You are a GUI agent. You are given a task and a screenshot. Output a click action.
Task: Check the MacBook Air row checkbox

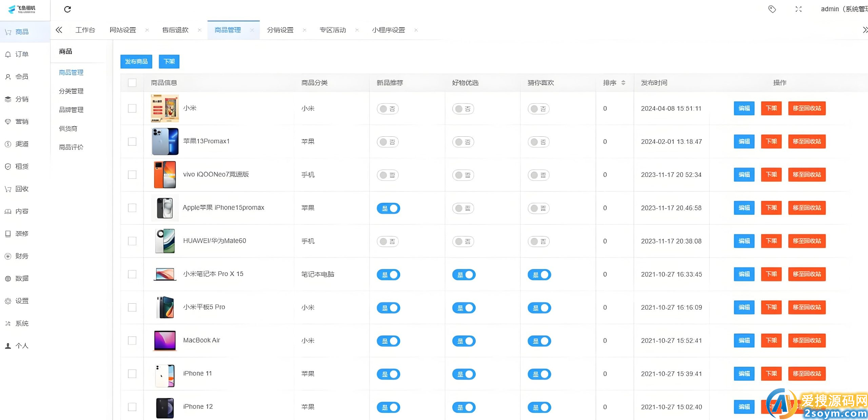pyautogui.click(x=132, y=340)
